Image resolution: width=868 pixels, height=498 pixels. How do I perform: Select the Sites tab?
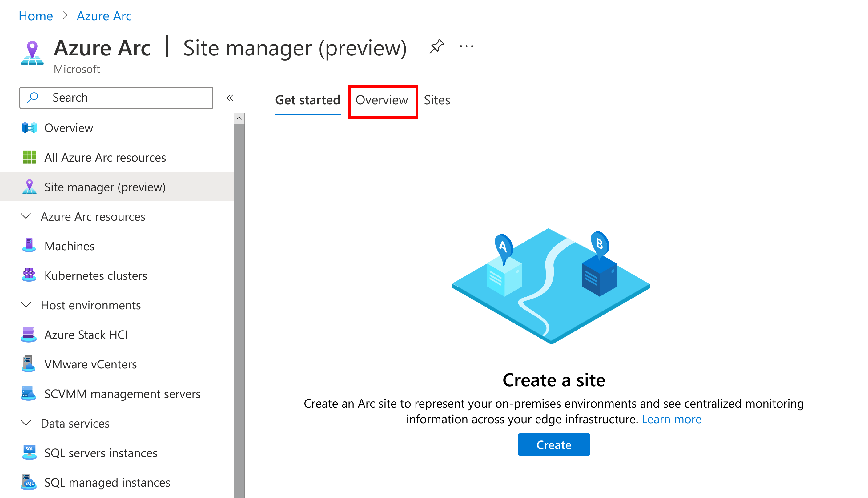click(x=436, y=100)
